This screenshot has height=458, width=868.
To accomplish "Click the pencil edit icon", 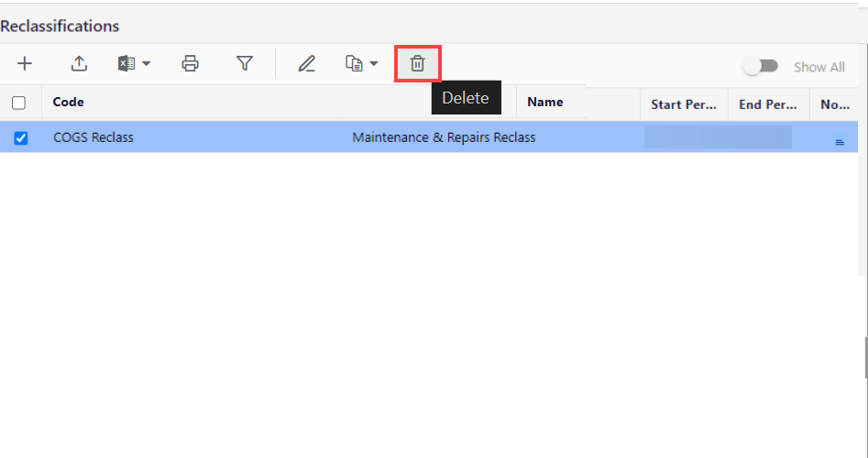I will (307, 63).
